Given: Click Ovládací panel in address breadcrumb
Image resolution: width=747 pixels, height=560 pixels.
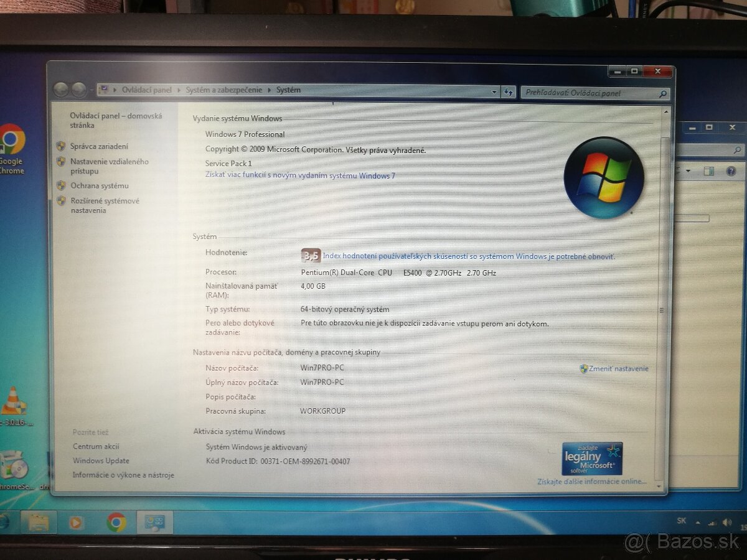Looking at the screenshot, I should pos(146,90).
